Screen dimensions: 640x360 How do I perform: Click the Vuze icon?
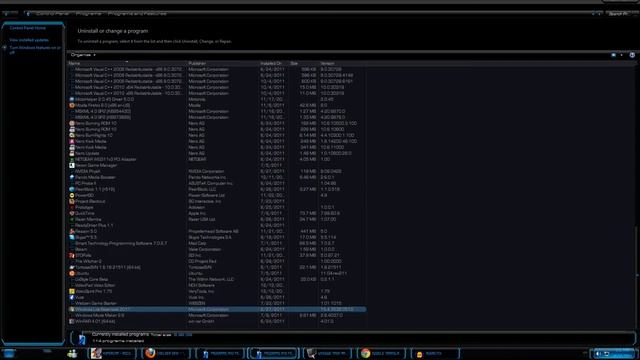[x=72, y=298]
